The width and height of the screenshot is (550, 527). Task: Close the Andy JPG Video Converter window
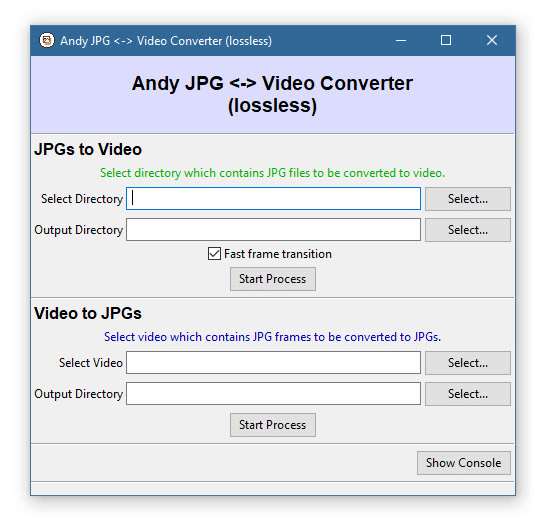[492, 40]
